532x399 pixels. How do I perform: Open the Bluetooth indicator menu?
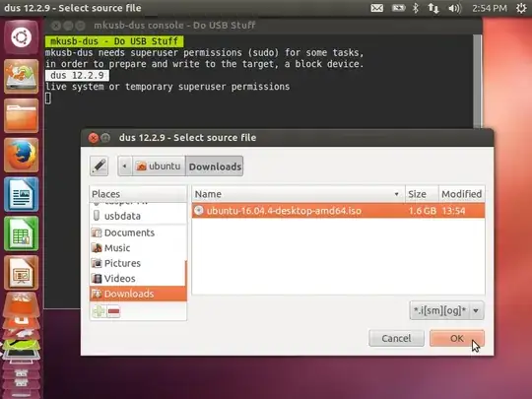pyautogui.click(x=416, y=8)
